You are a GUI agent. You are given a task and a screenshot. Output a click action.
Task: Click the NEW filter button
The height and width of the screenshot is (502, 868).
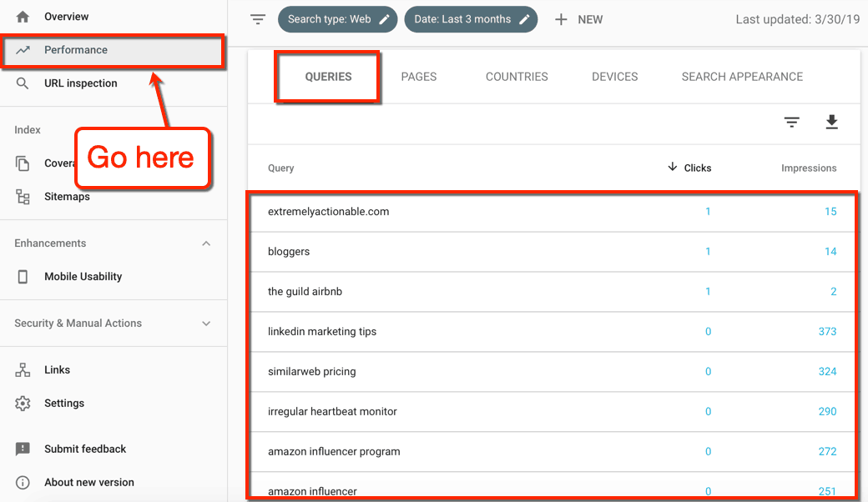tap(578, 18)
